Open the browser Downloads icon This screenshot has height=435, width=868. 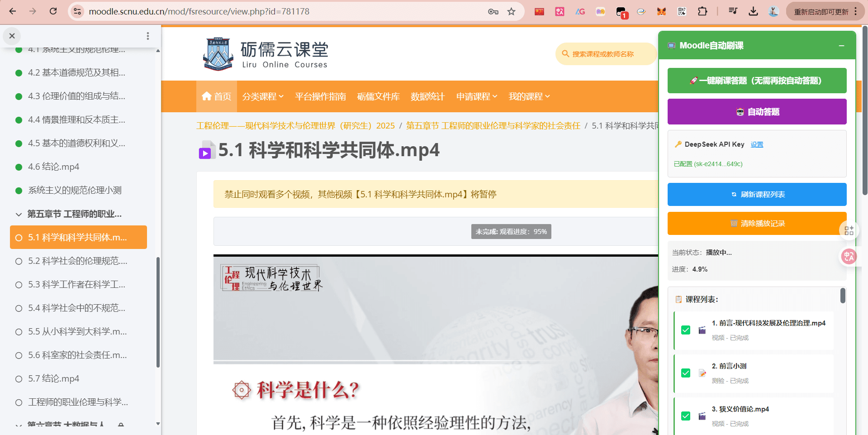point(753,11)
